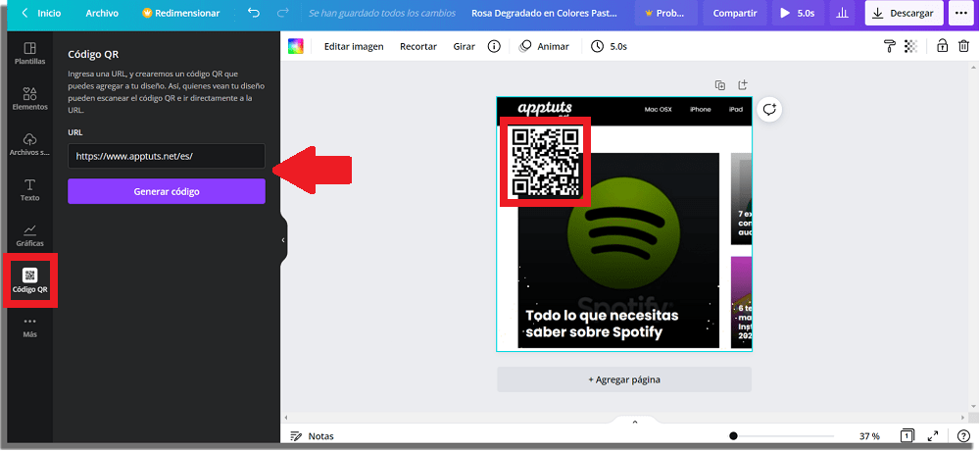Go back to Inicio
The image size is (980, 451).
[x=40, y=13]
